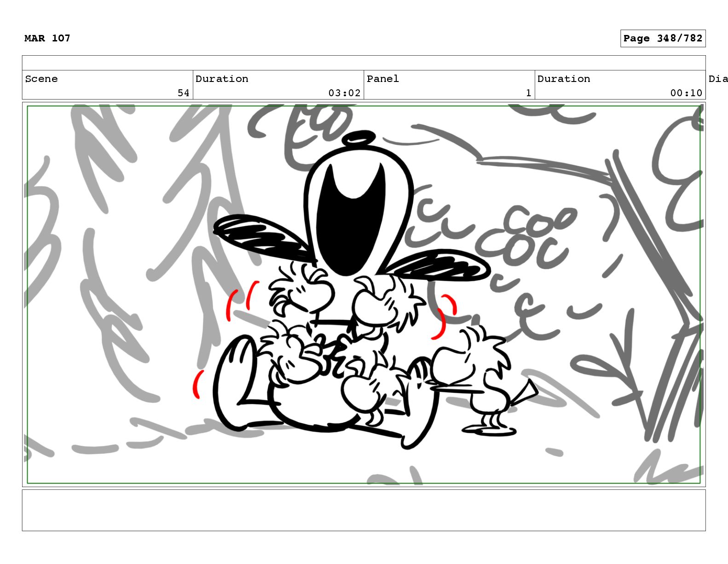
Task: Click the 'Panel' column header label
Action: 383,79
